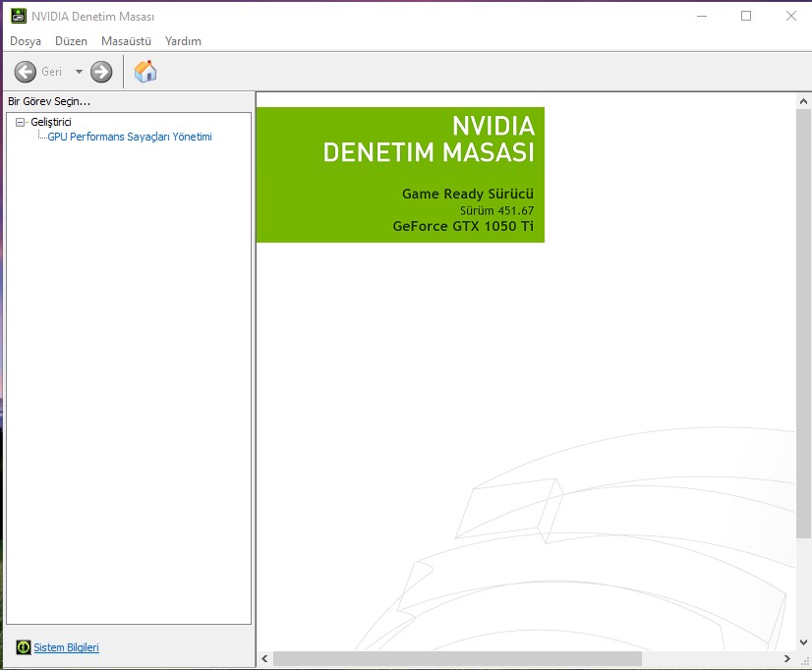
Task: Click the NVIDIA app icon in title bar
Action: coord(19,16)
